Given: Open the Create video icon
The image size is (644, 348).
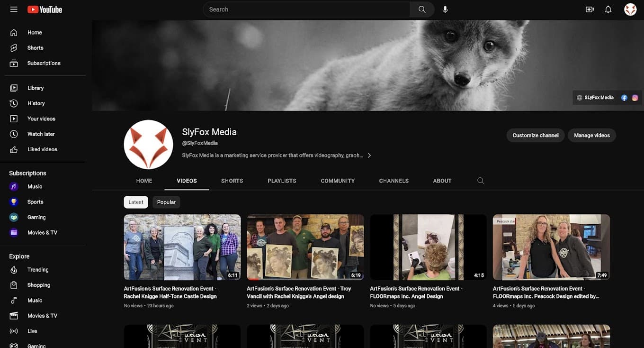Looking at the screenshot, I should pyautogui.click(x=590, y=9).
